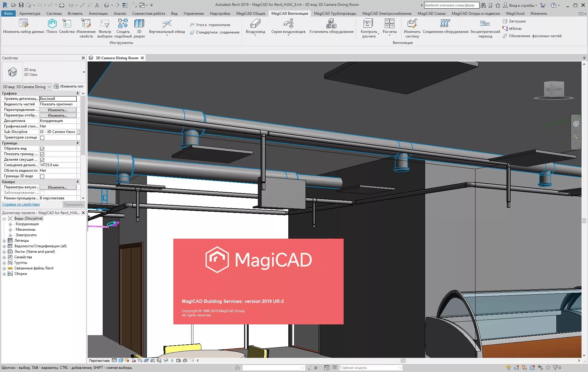
Task: Click the Print icon in quick access toolbar
Action: pyautogui.click(x=61, y=5)
